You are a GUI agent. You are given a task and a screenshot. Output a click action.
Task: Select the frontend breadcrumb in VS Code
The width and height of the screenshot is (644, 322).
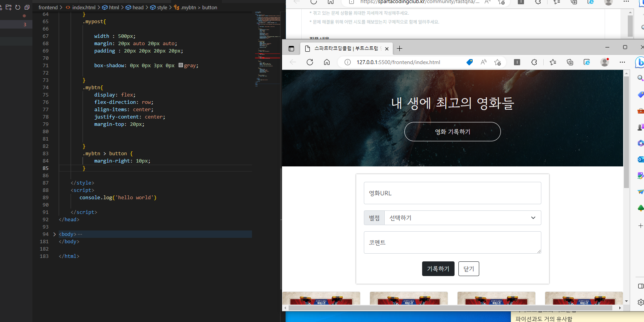point(48,7)
